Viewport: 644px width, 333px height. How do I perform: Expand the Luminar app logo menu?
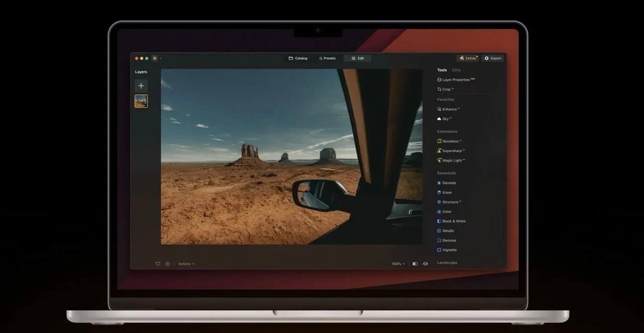point(155,58)
